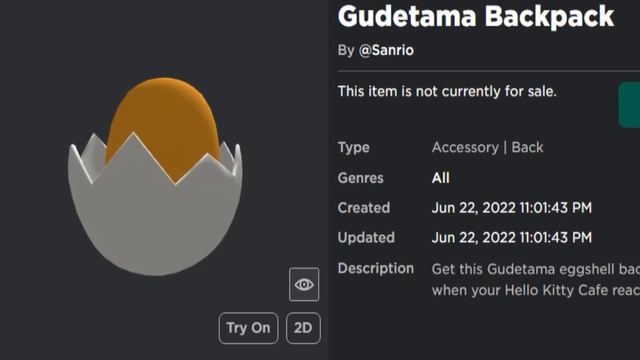Click the Accessory | Back type text

(x=487, y=147)
